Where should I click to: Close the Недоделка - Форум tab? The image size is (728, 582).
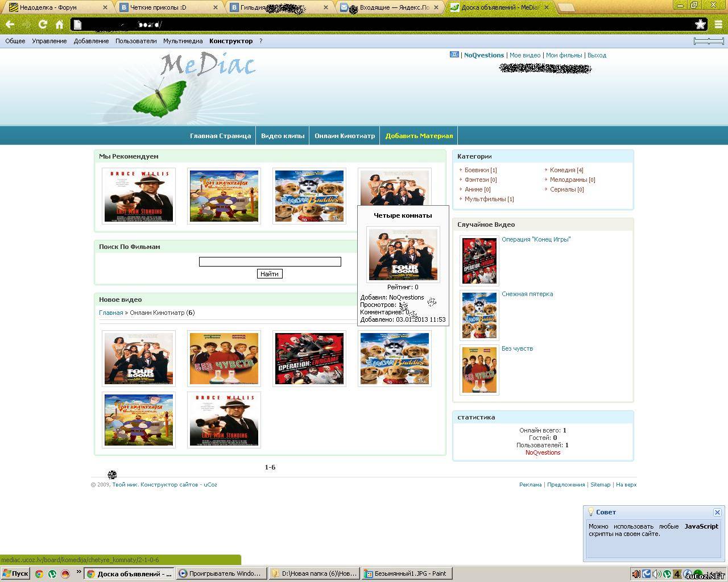(105, 7)
